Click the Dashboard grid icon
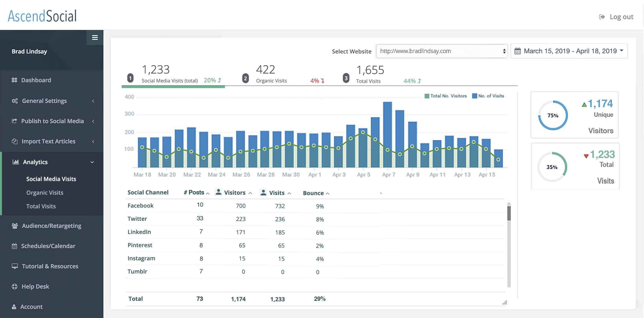Viewport: 644px width, 318px height. click(x=14, y=80)
